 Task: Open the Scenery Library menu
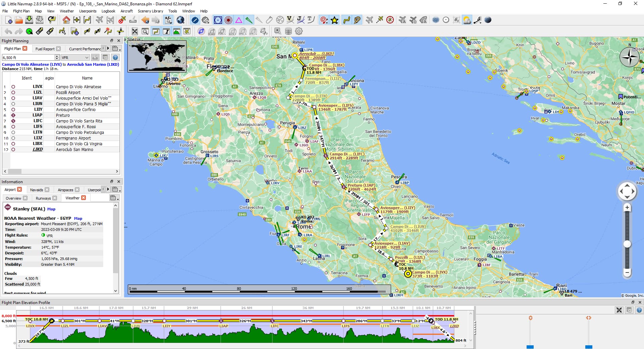coord(150,11)
